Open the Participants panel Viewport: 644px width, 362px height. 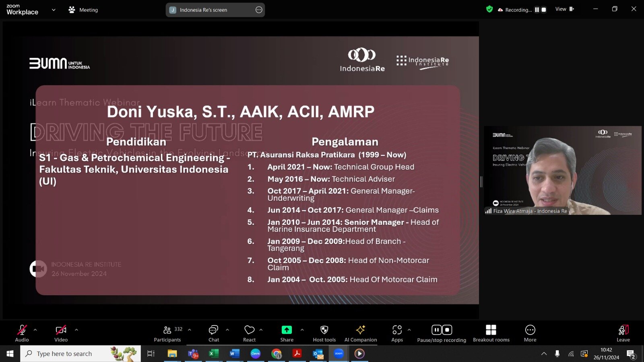[167, 333]
